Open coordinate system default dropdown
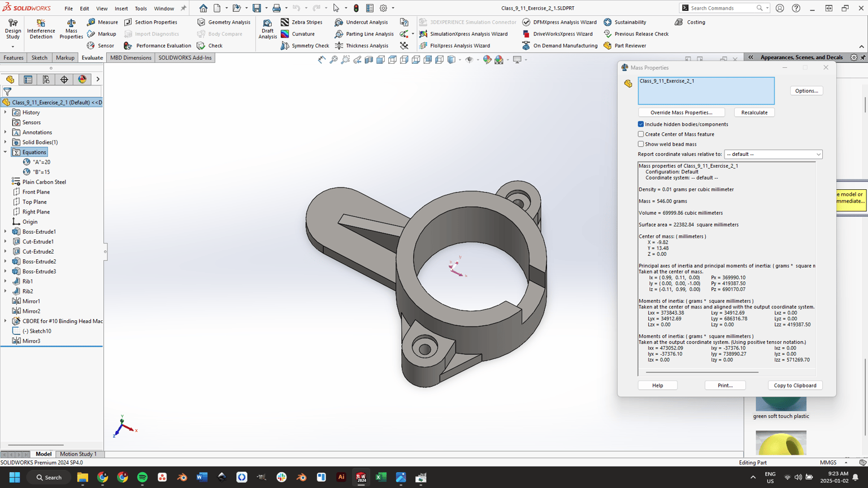This screenshot has height=488, width=868. point(773,154)
